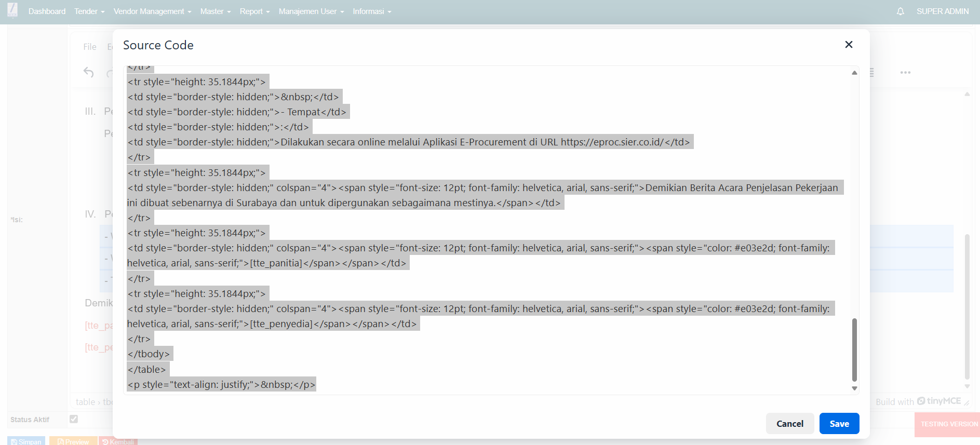The height and width of the screenshot is (445, 980).
Task: Click the line with the eproc.sier.co.id URL
Action: [409, 142]
